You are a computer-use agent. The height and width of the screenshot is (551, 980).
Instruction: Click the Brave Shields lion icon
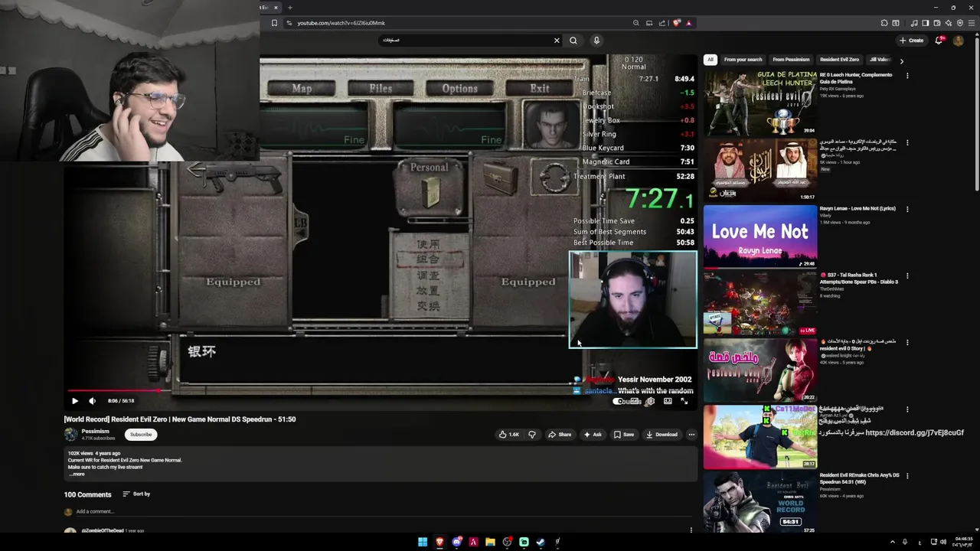[x=676, y=23]
